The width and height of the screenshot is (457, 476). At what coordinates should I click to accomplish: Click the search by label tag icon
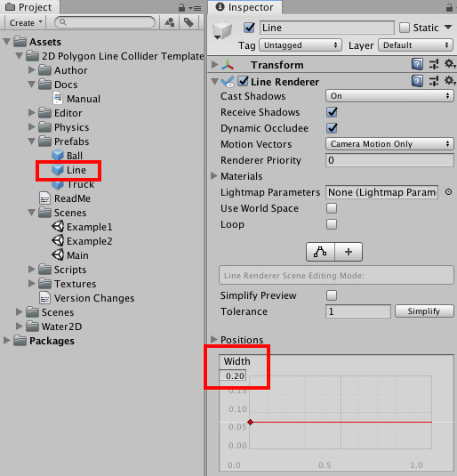[x=188, y=22]
